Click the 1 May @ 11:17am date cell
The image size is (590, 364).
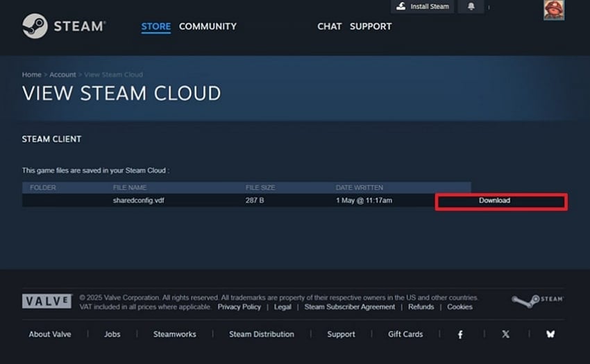click(364, 200)
